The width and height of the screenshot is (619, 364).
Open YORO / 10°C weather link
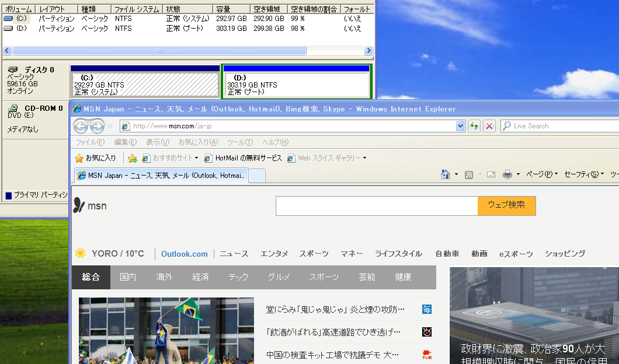click(117, 254)
